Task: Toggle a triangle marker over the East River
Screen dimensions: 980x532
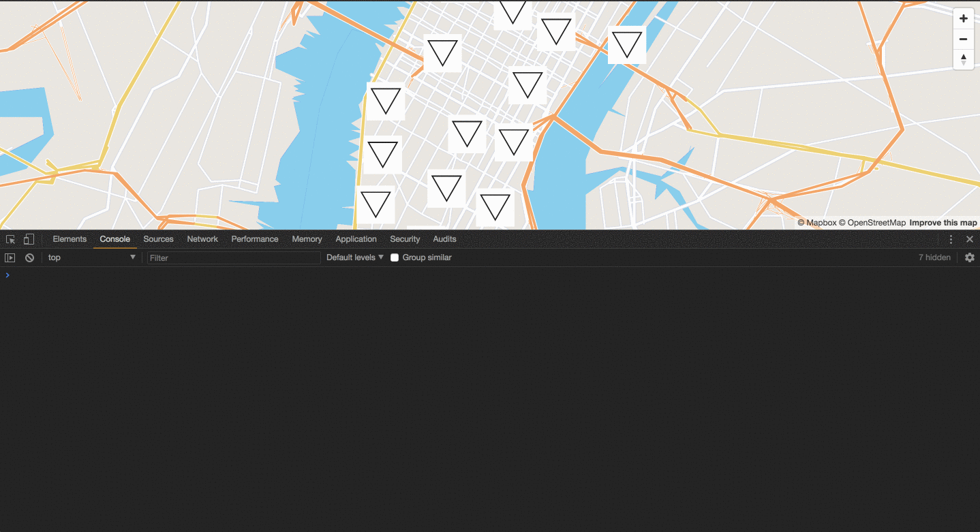Action: 626,45
